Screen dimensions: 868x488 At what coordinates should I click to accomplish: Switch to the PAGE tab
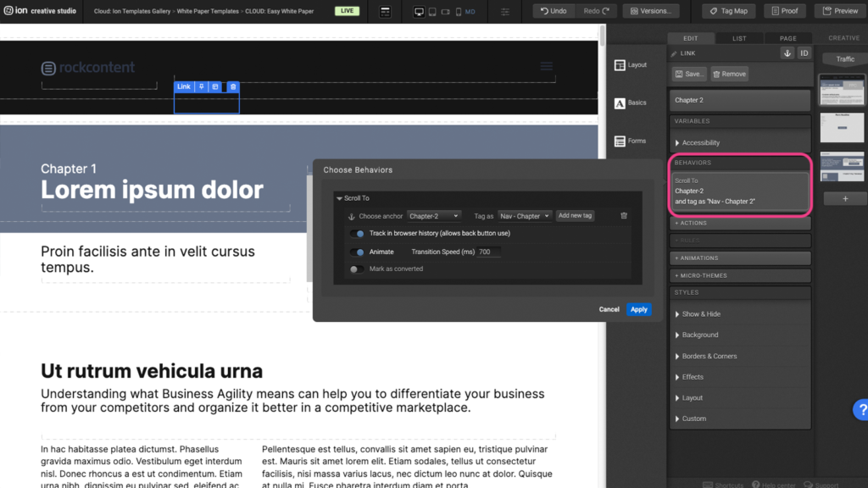pos(787,38)
